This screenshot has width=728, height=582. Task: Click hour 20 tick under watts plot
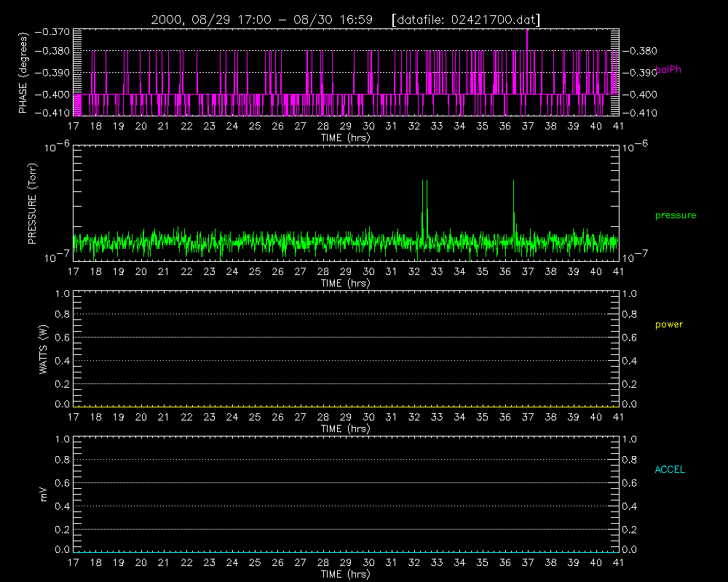(x=141, y=418)
